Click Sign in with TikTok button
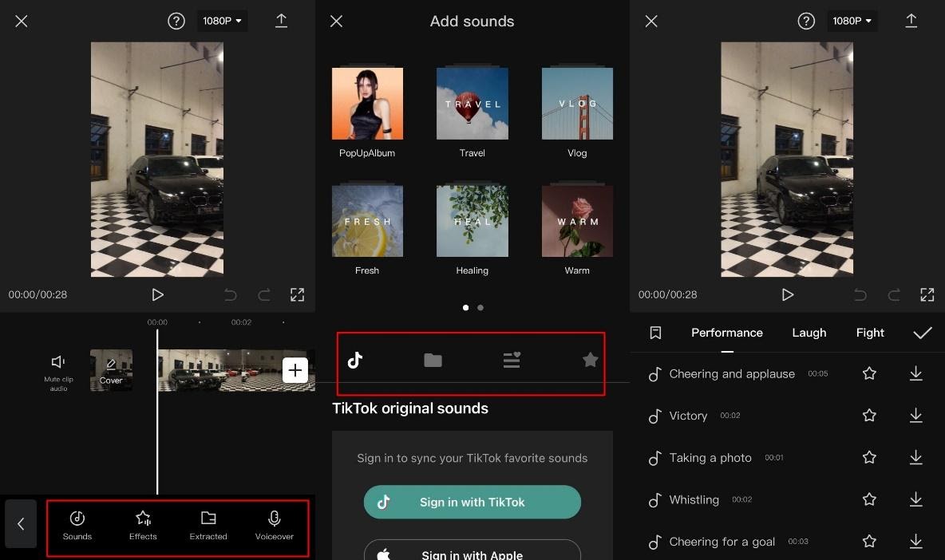Image resolution: width=945 pixels, height=560 pixels. 472,503
